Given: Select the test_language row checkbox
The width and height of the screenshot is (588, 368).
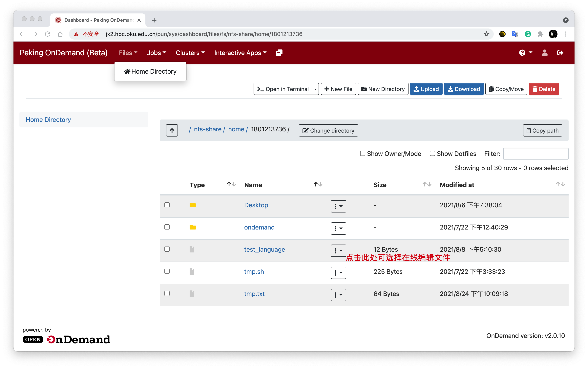Looking at the screenshot, I should click(167, 249).
